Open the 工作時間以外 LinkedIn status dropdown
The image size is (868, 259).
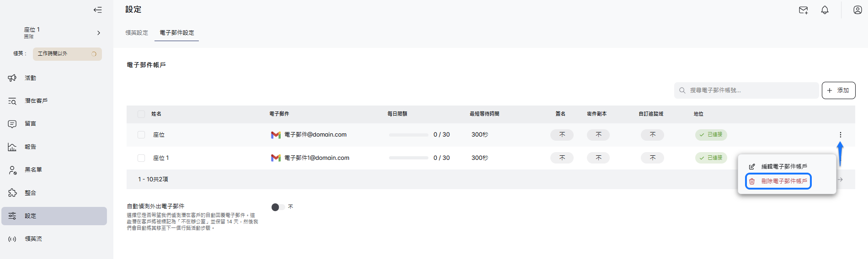point(67,54)
